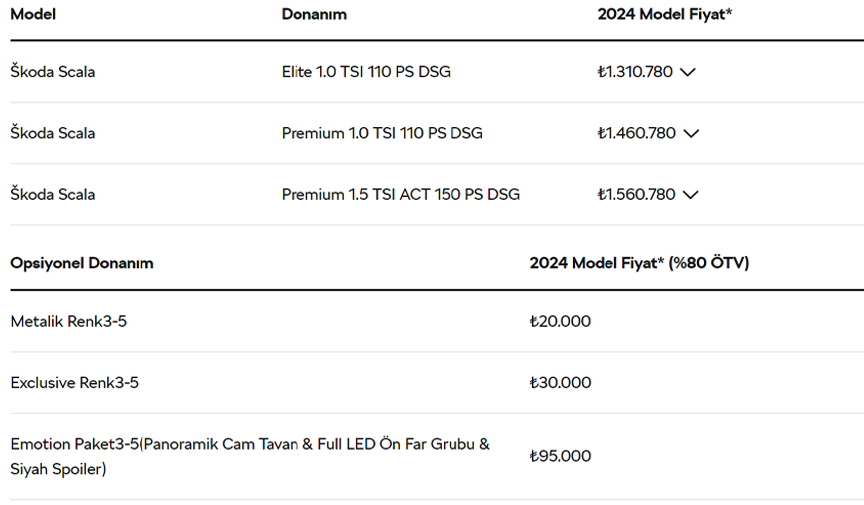This screenshot has width=864, height=505.
Task: Click the Model column header
Action: pyautogui.click(x=33, y=14)
